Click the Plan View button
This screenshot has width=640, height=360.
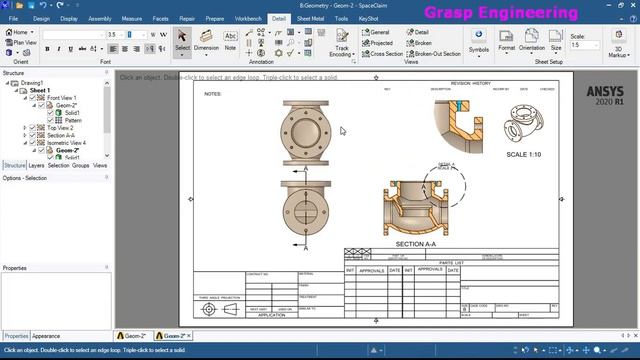pyautogui.click(x=21, y=42)
